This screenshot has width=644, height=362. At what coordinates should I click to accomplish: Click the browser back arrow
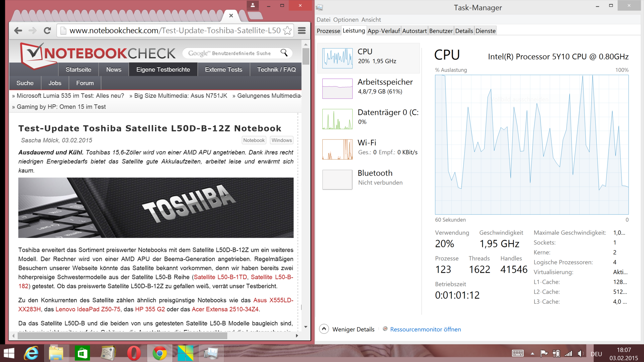[x=18, y=31]
